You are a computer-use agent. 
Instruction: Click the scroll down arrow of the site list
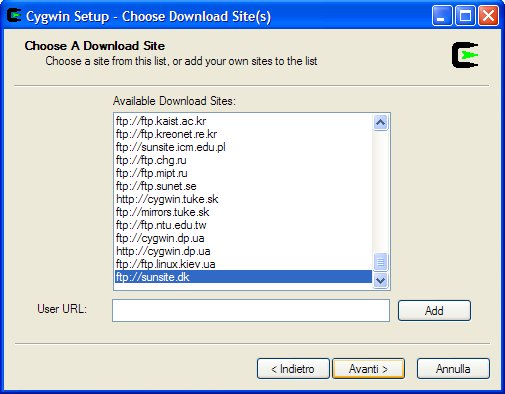pos(380,280)
